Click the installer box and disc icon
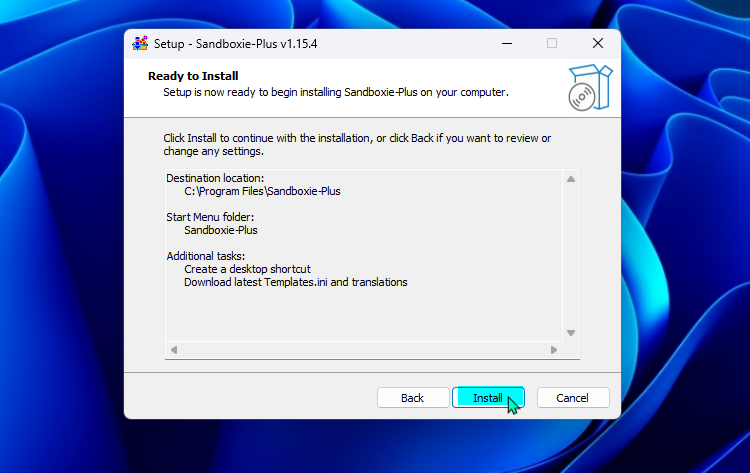This screenshot has width=750, height=473. (590, 88)
